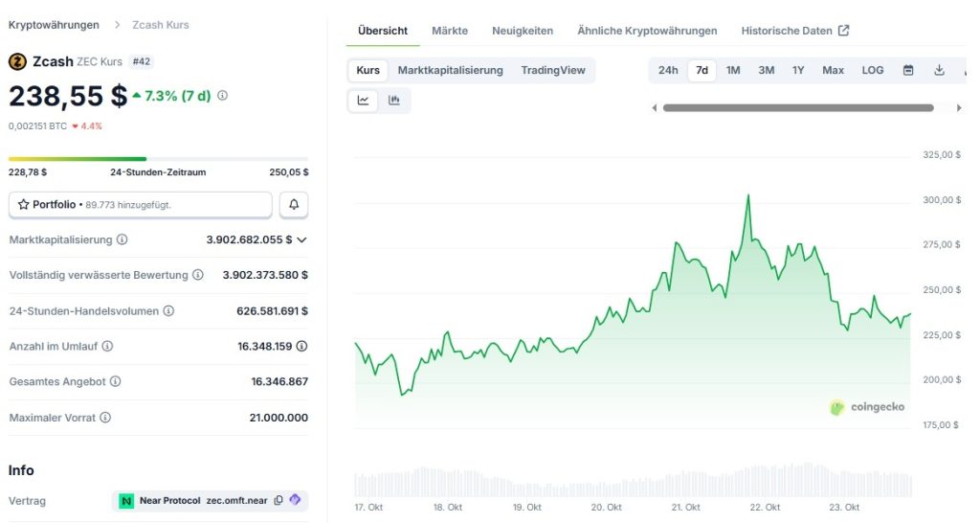Go to Kryptowährungen breadcrumb link
Viewport: 980px width, 523px height.
[54, 25]
